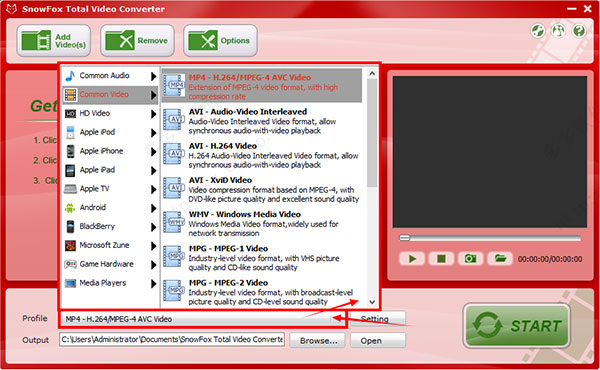Click the BlackBerry phone icon
Screen dimensions: 600x370
click(x=70, y=227)
